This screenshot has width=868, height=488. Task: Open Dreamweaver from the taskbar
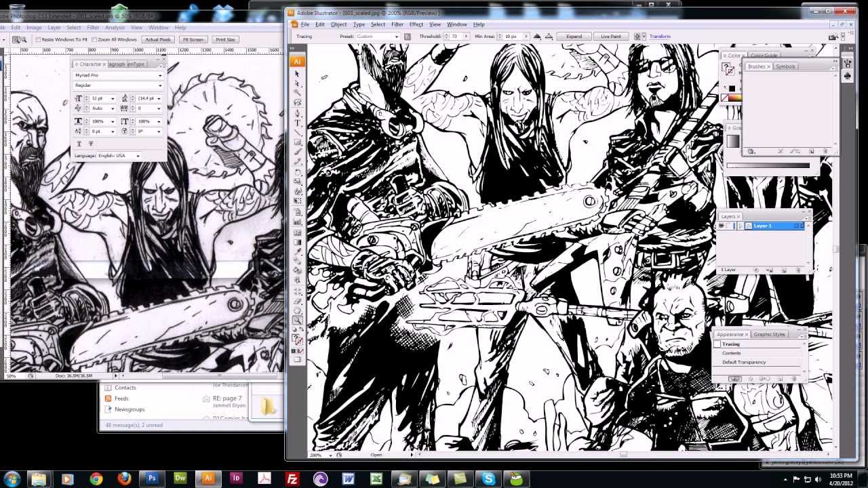tap(180, 479)
